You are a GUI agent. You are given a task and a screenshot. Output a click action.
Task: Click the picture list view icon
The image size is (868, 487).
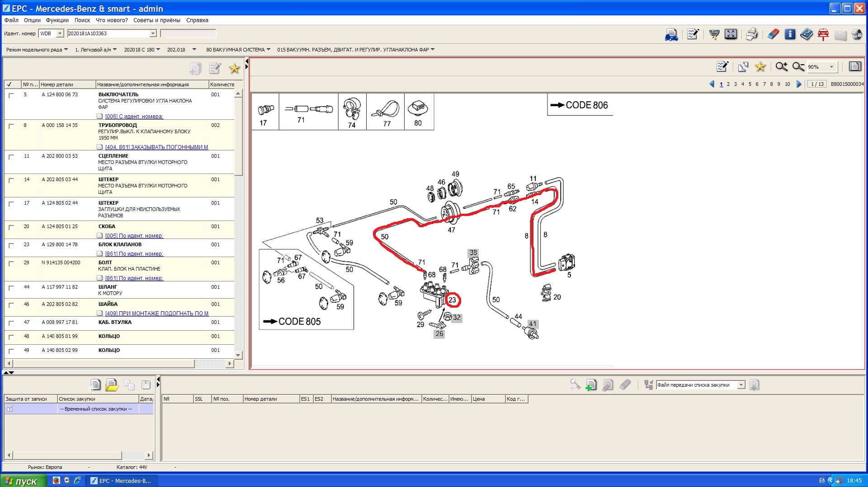coord(854,67)
